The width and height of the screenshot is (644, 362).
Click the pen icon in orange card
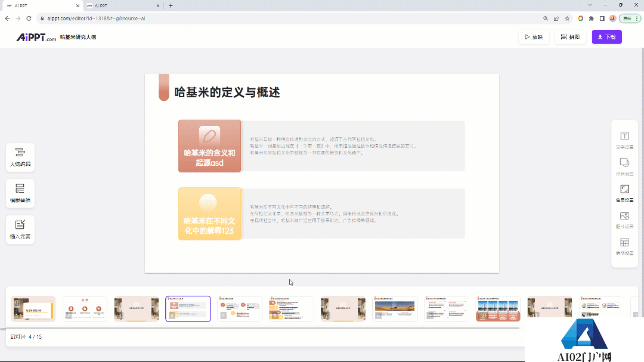click(x=209, y=135)
